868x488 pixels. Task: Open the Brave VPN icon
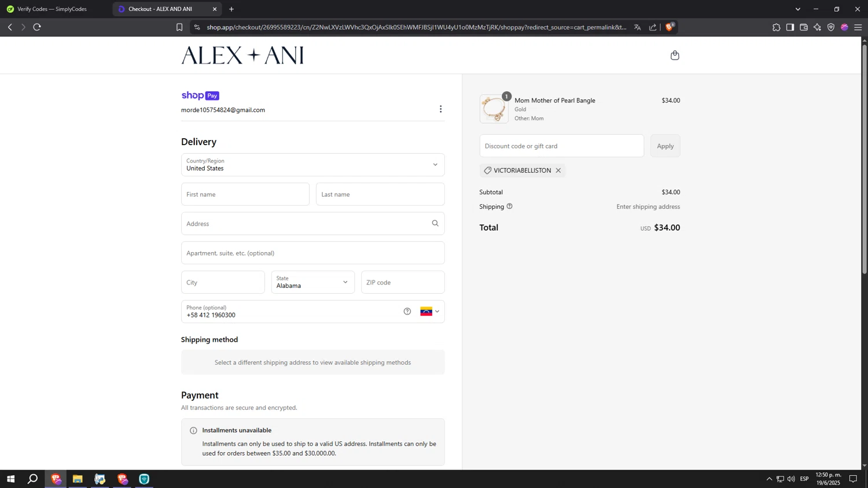[x=831, y=27]
